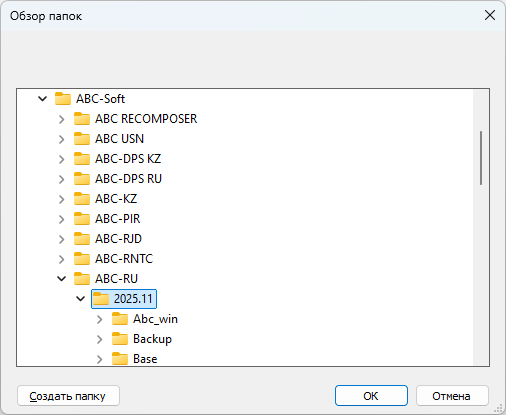The width and height of the screenshot is (506, 415).
Task: Click the Base folder icon
Action: (x=120, y=359)
